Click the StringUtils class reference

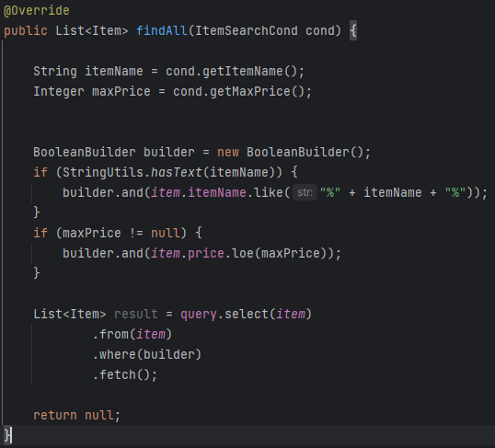pyautogui.click(x=103, y=172)
